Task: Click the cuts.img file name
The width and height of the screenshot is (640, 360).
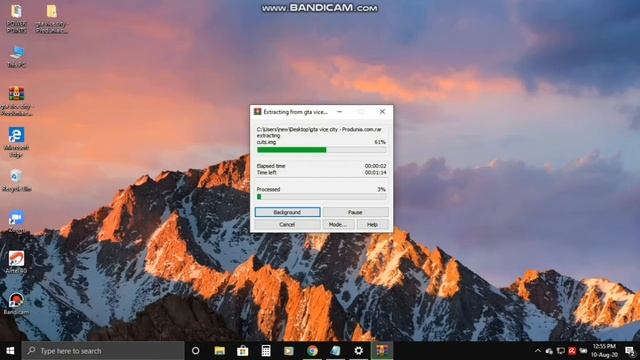Action: coord(267,142)
